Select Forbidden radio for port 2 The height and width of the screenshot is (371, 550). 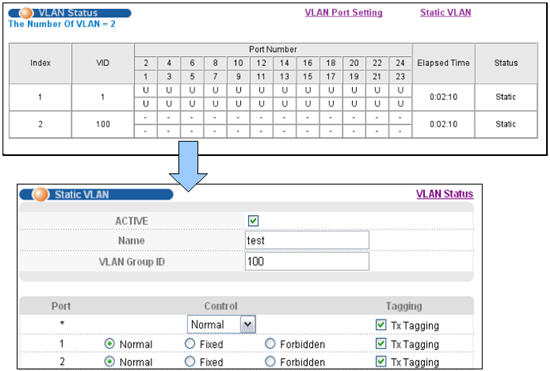(270, 361)
